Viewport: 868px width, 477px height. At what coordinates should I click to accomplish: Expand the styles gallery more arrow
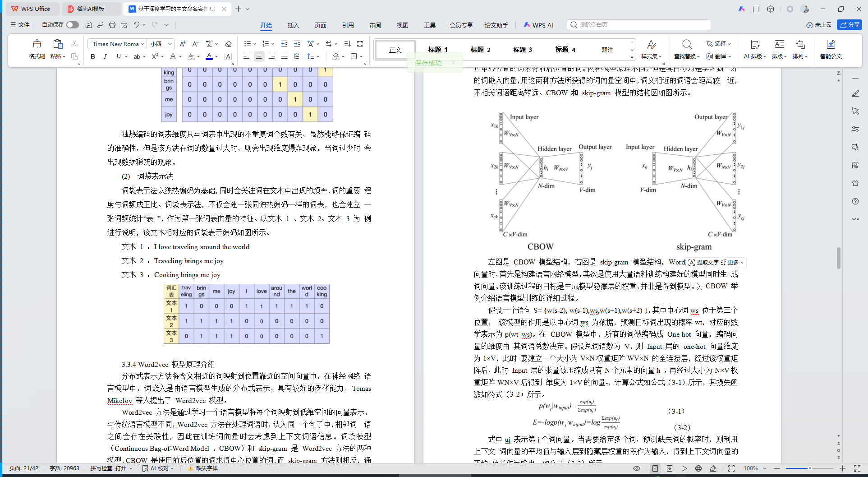point(632,57)
